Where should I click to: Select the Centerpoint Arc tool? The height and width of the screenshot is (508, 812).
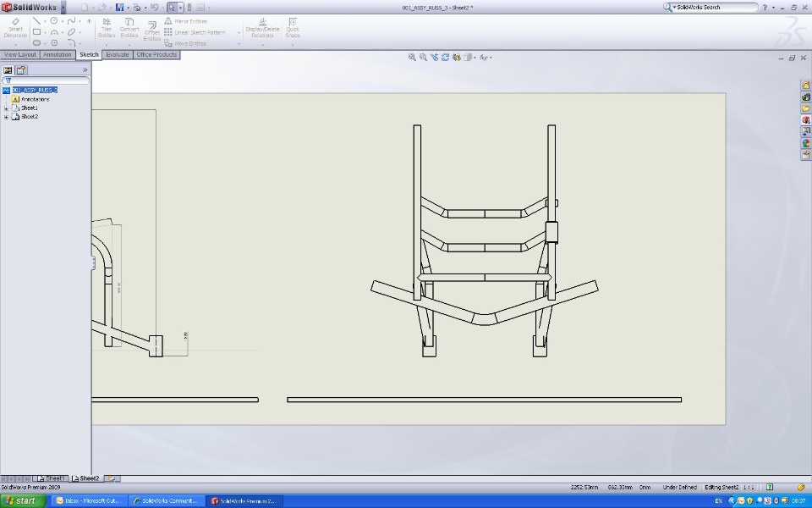tap(54, 32)
